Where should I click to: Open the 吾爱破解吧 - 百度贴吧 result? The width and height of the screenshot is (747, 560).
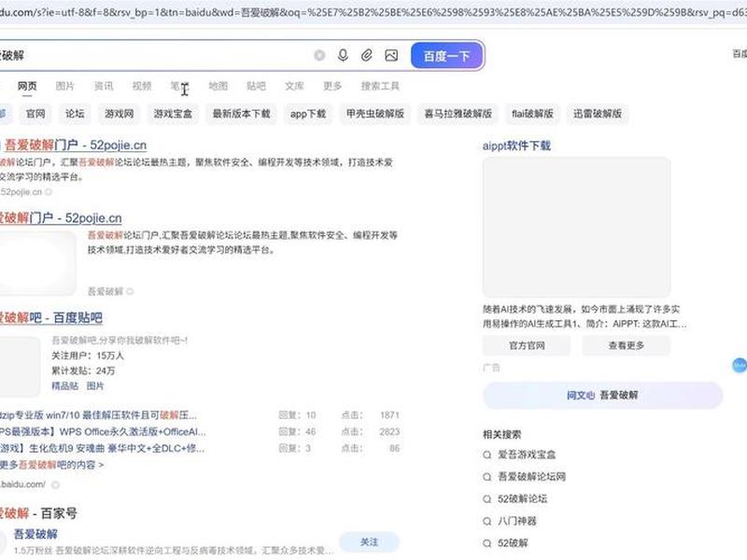50,317
